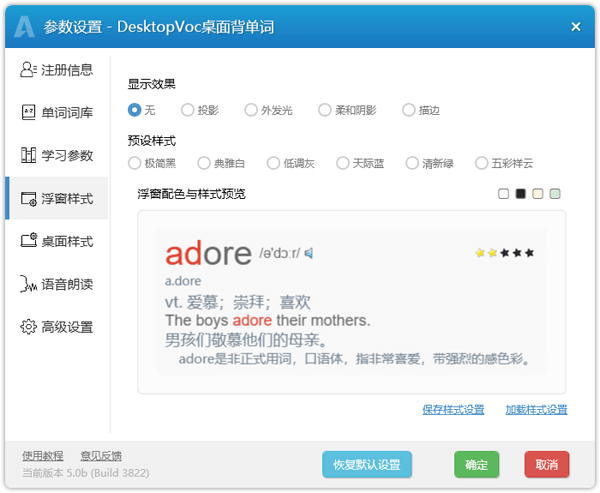
Task: Select the 无 display effect option
Action: coord(141,110)
